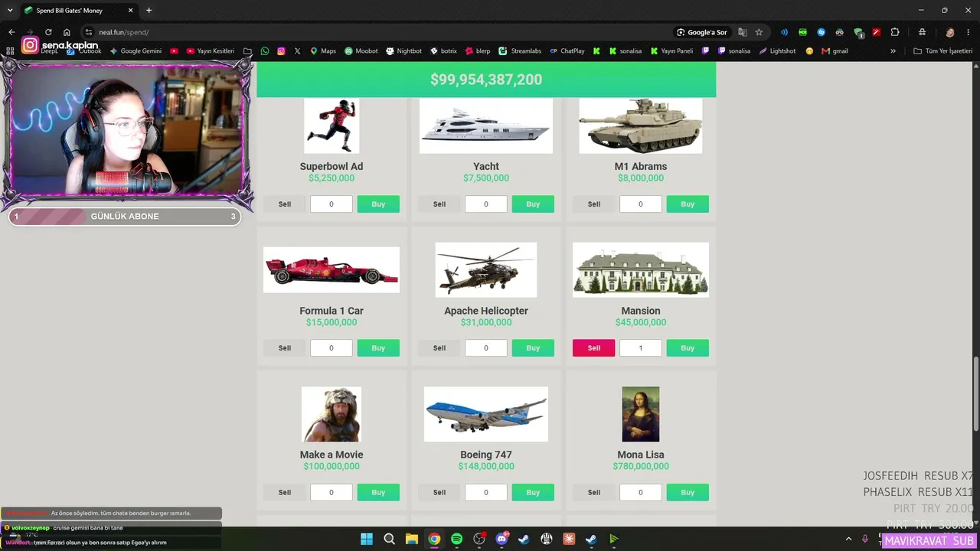The height and width of the screenshot is (551, 980).
Task: Show hidden system tray icons
Action: click(848, 540)
